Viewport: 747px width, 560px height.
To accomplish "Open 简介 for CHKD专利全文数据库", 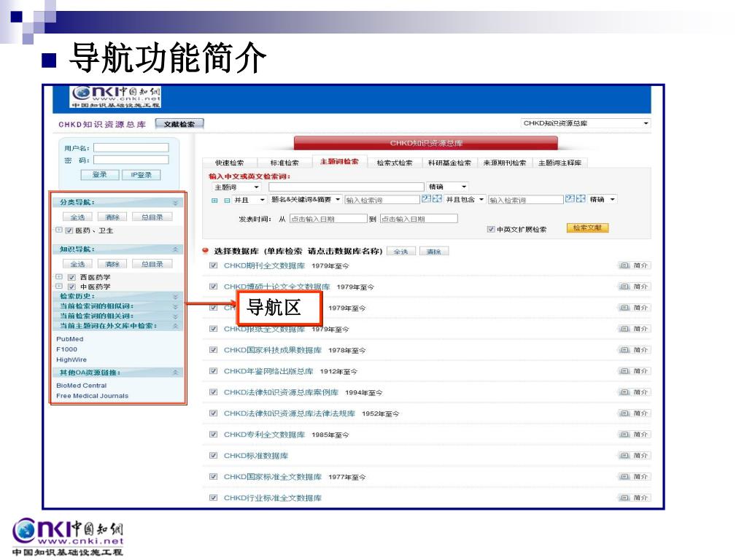I will pos(635,435).
